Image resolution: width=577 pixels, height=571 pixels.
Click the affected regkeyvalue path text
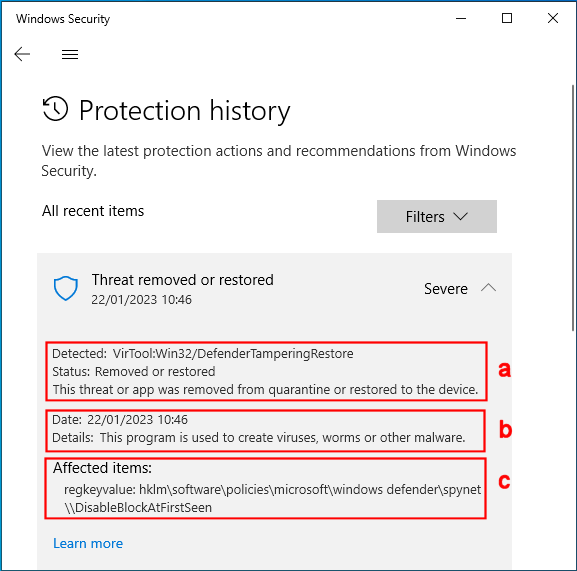(272, 498)
